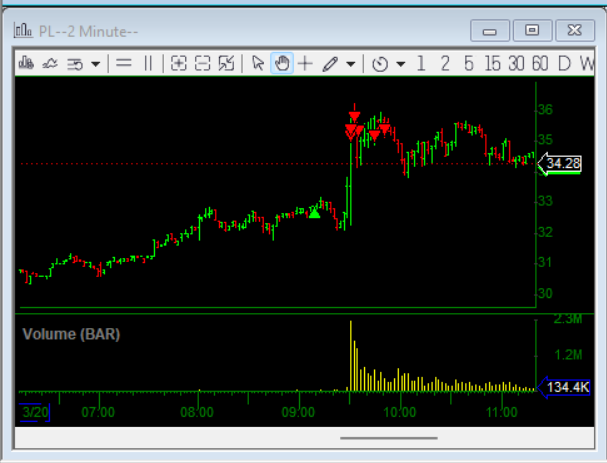The image size is (607, 463).
Task: Switch chart to 60 minute interval
Action: coord(540,63)
